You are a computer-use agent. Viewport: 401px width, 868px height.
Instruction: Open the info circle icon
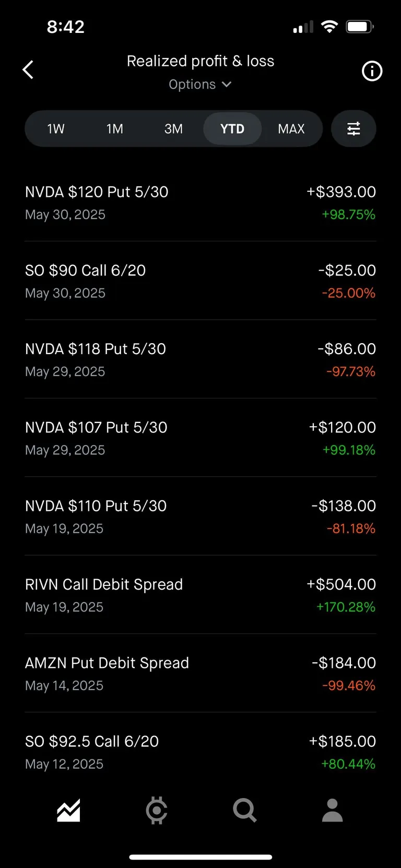pyautogui.click(x=372, y=71)
